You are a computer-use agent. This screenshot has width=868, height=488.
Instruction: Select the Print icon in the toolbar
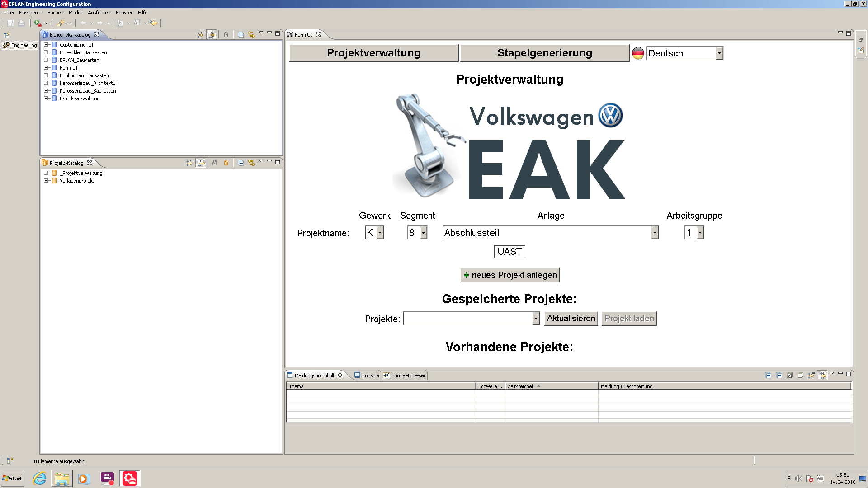22,23
